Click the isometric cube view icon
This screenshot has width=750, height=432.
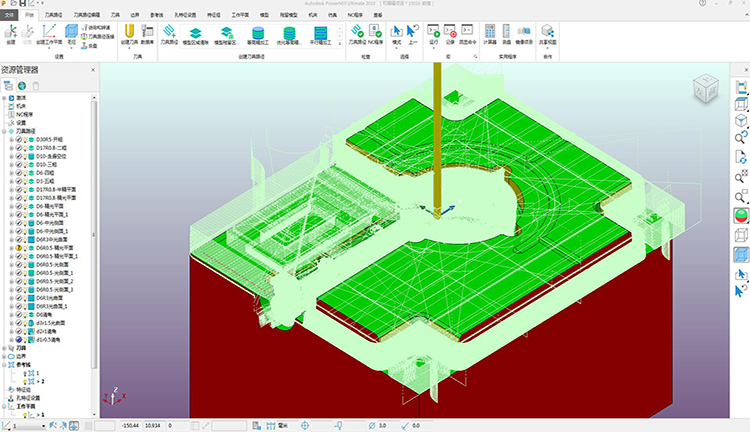click(740, 120)
